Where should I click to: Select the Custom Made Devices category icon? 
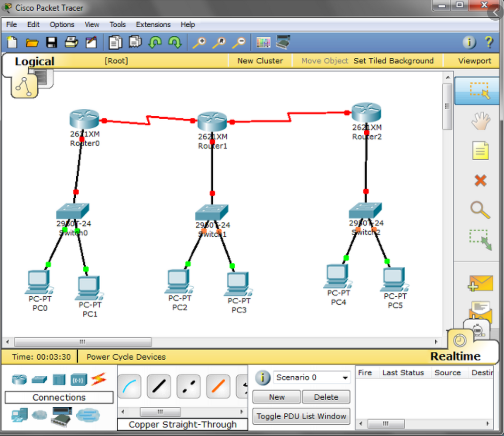[62, 416]
